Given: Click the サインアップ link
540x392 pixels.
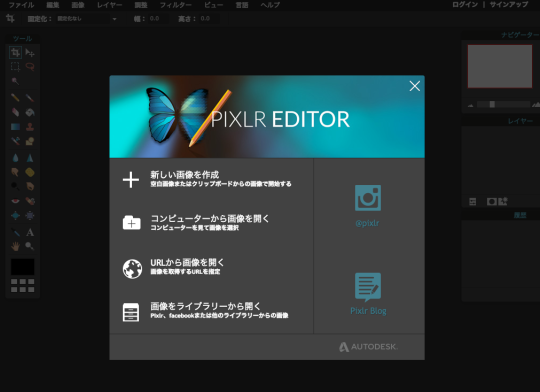Looking at the screenshot, I should click(509, 4).
